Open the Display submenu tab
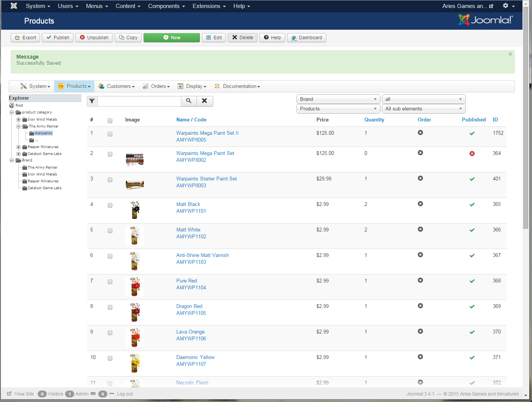The image size is (532, 402). tap(192, 86)
